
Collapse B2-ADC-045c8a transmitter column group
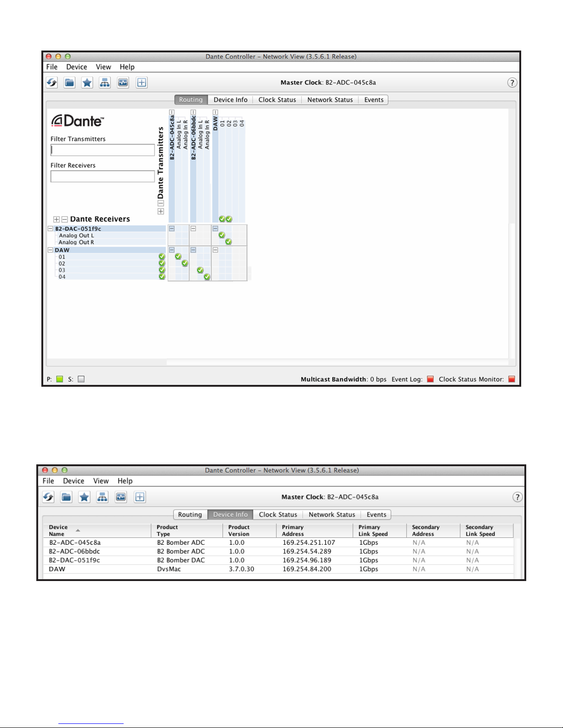pyautogui.click(x=172, y=112)
